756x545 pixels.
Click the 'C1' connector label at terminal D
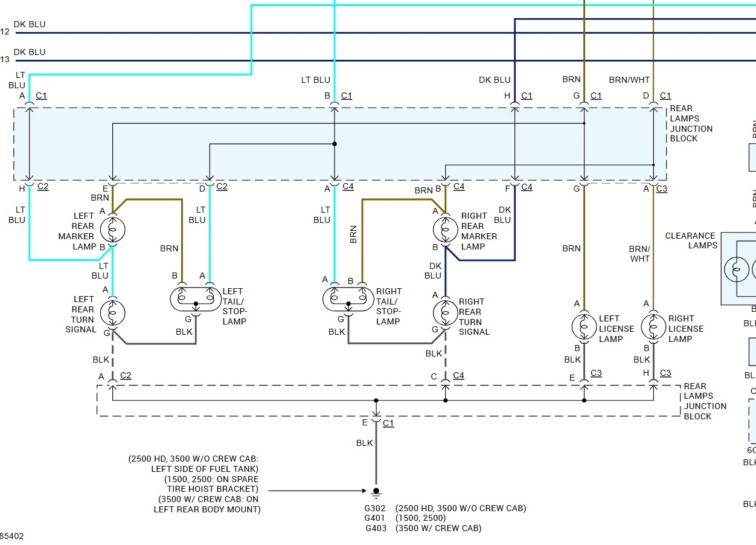(x=665, y=95)
